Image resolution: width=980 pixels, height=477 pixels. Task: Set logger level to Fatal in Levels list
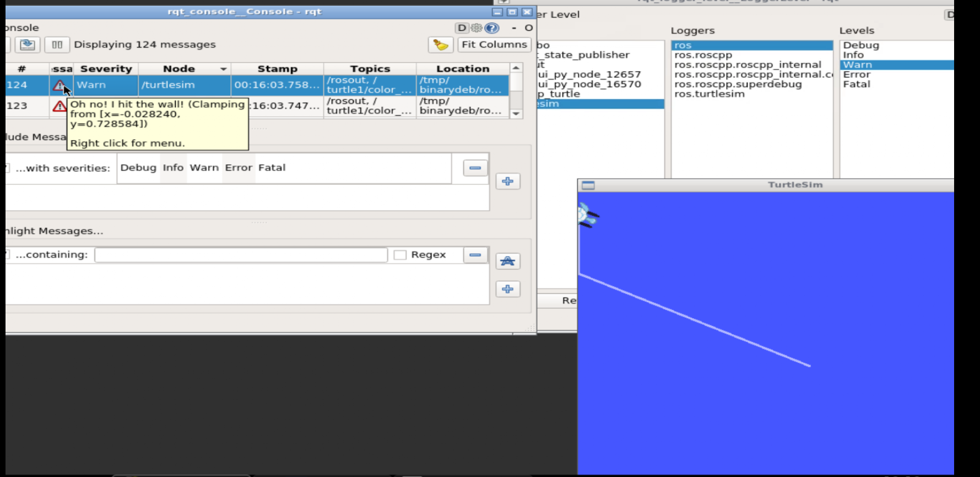857,84
